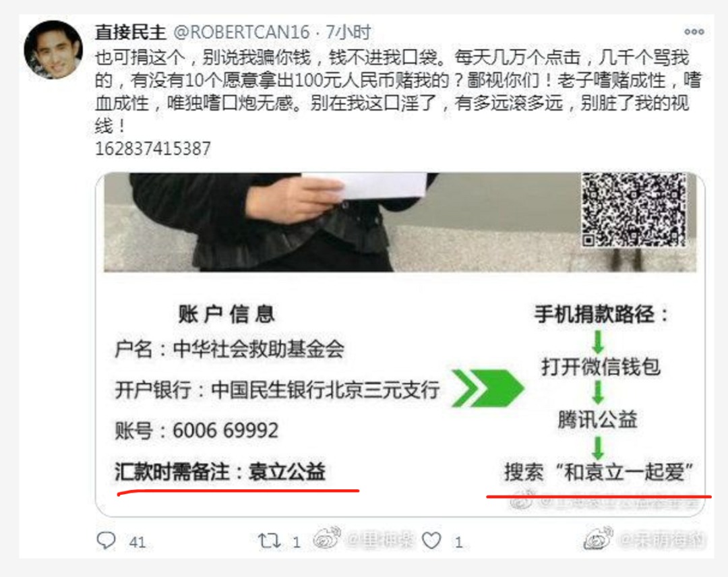Click the green double-chevron arrow graphic
This screenshot has width=728, height=577.
click(x=488, y=388)
